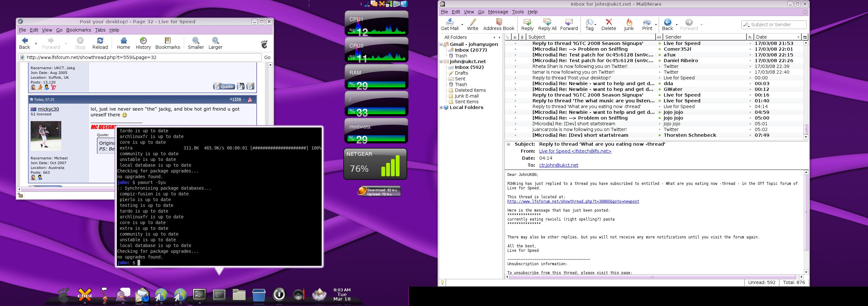
Task: Toggle the threaded view column header
Action: (x=508, y=37)
